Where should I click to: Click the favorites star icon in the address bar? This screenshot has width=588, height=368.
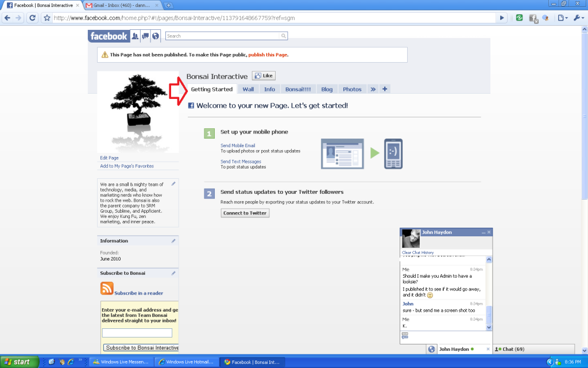[x=46, y=18]
